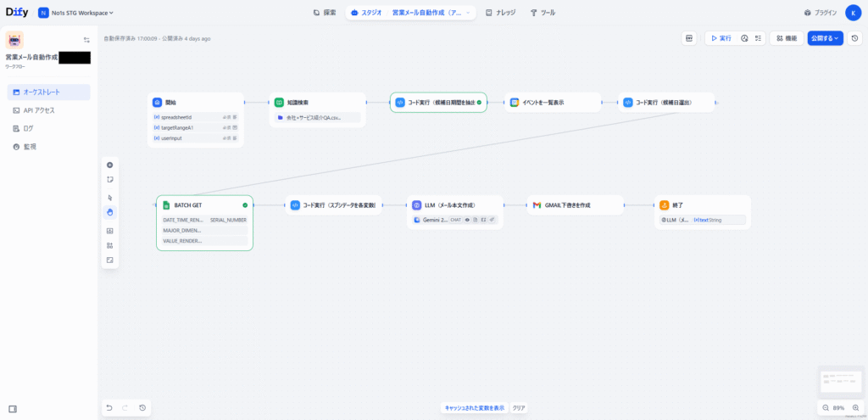The width and height of the screenshot is (868, 420).
Task: Toggle the sidebar collapse icon at bottom left
Action: point(13,408)
